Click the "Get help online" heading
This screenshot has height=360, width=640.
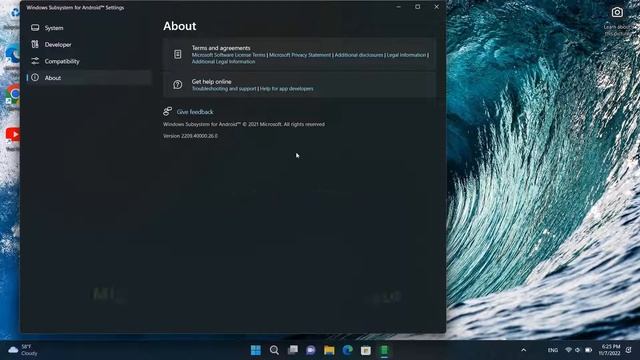[211, 82]
